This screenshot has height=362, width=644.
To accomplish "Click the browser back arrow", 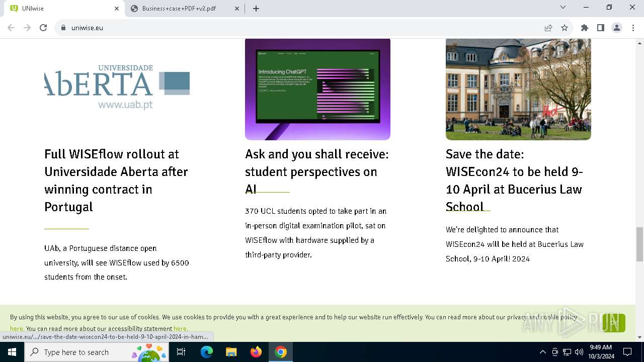I will click(x=11, y=28).
